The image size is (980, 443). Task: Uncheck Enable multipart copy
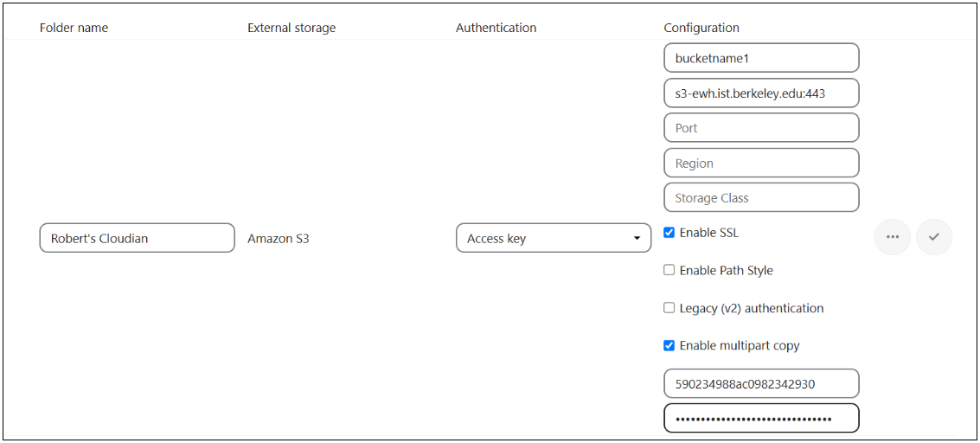pos(669,345)
